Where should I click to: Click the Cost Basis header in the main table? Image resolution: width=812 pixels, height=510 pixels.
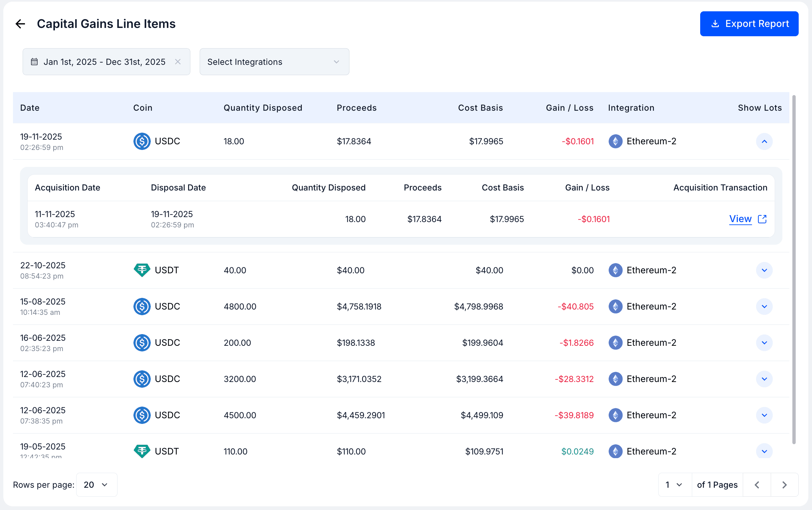(x=480, y=108)
